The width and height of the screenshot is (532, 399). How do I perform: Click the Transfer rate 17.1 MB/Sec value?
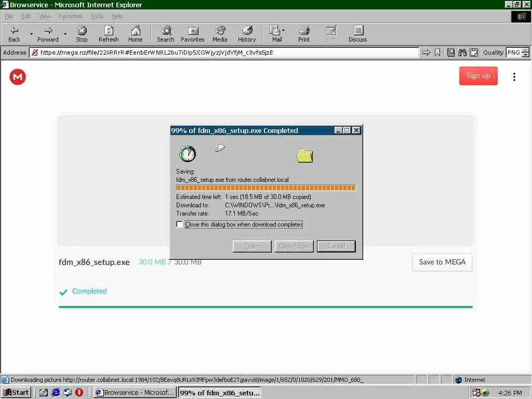coord(242,214)
